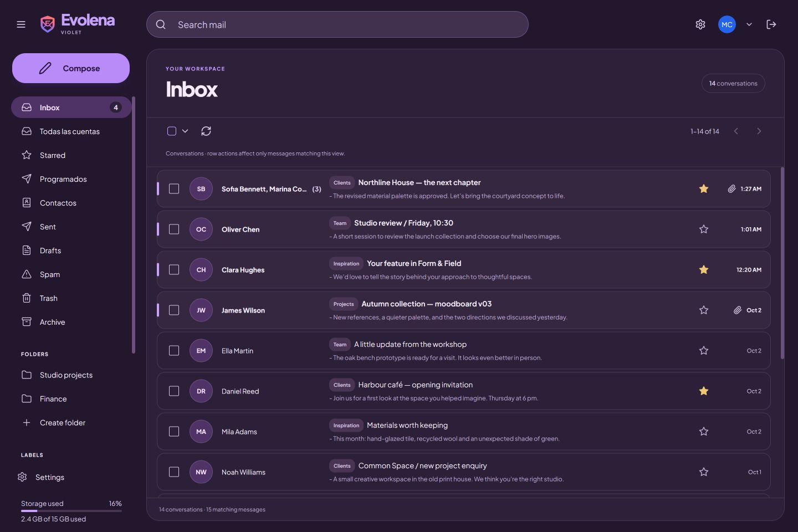Viewport: 798px width, 532px height.
Task: Select James Wilson's email checkbox
Action: point(174,310)
